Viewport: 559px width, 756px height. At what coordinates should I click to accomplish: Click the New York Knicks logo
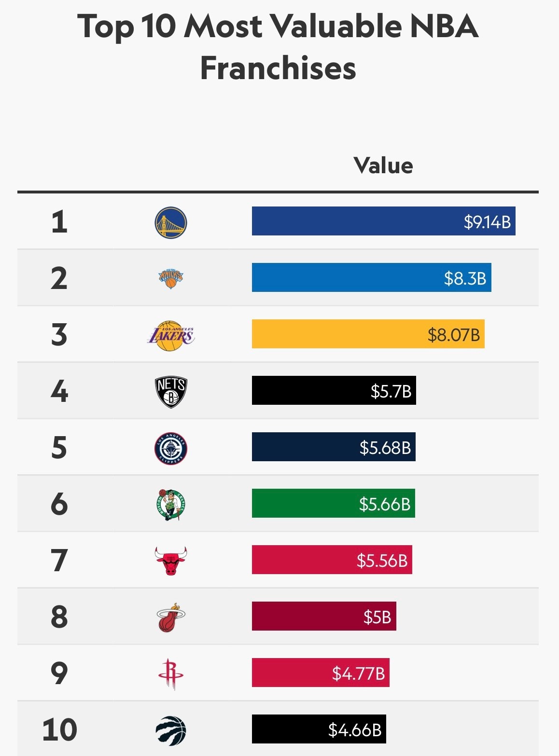[x=171, y=278]
